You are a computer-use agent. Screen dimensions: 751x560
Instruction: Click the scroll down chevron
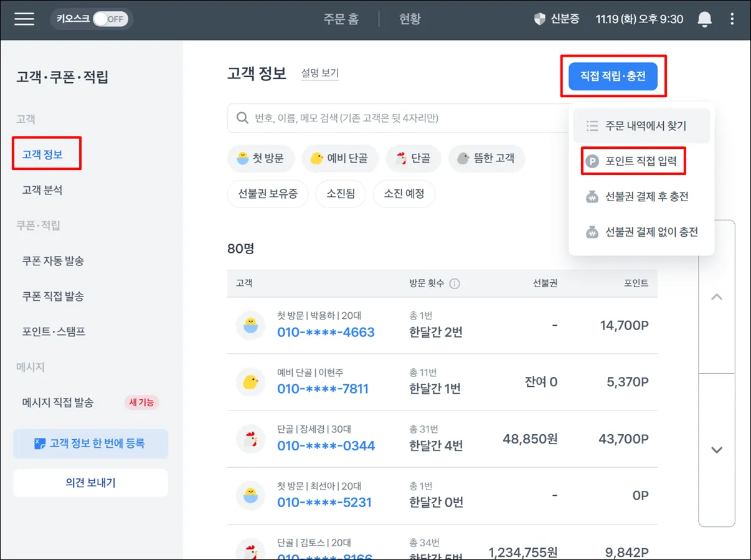point(717,450)
